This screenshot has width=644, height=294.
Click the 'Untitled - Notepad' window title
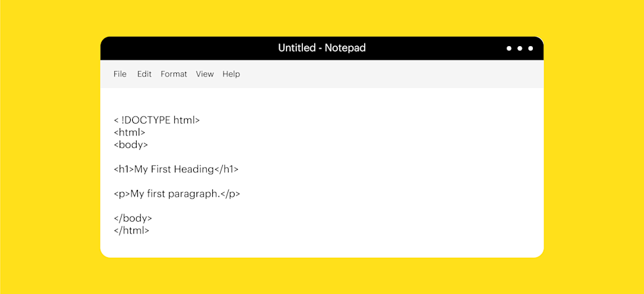tap(321, 48)
